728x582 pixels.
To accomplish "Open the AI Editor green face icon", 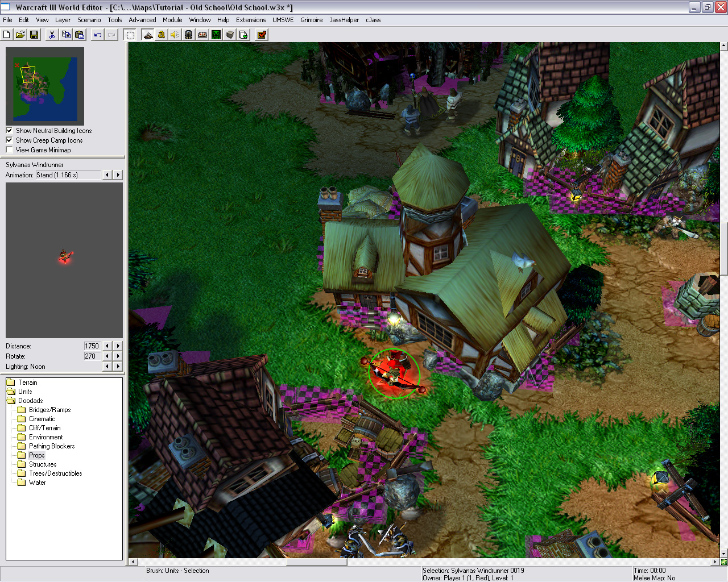I will tap(216, 35).
